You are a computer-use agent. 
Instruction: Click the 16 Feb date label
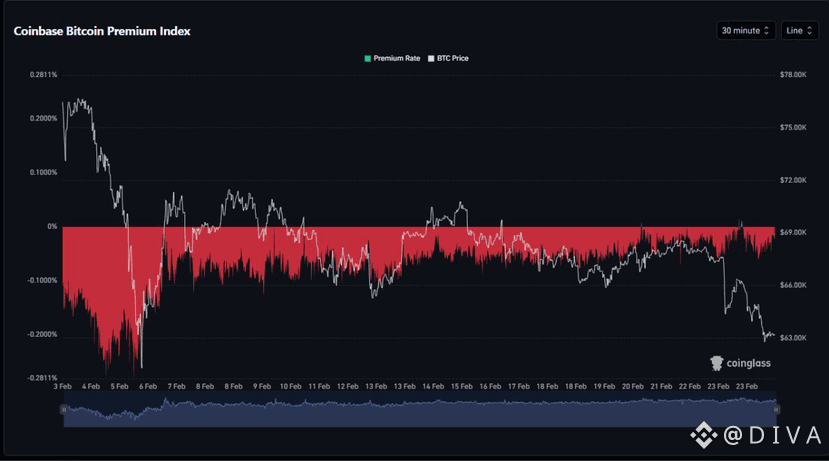coord(490,386)
